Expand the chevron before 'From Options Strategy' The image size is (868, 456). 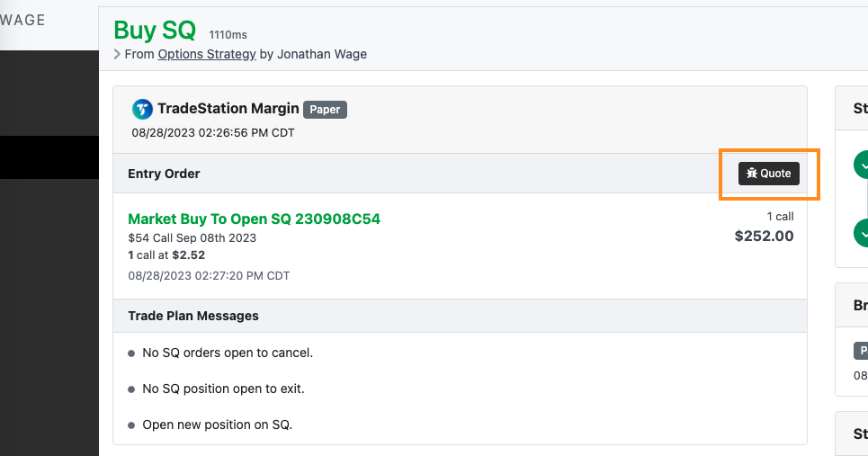117,54
